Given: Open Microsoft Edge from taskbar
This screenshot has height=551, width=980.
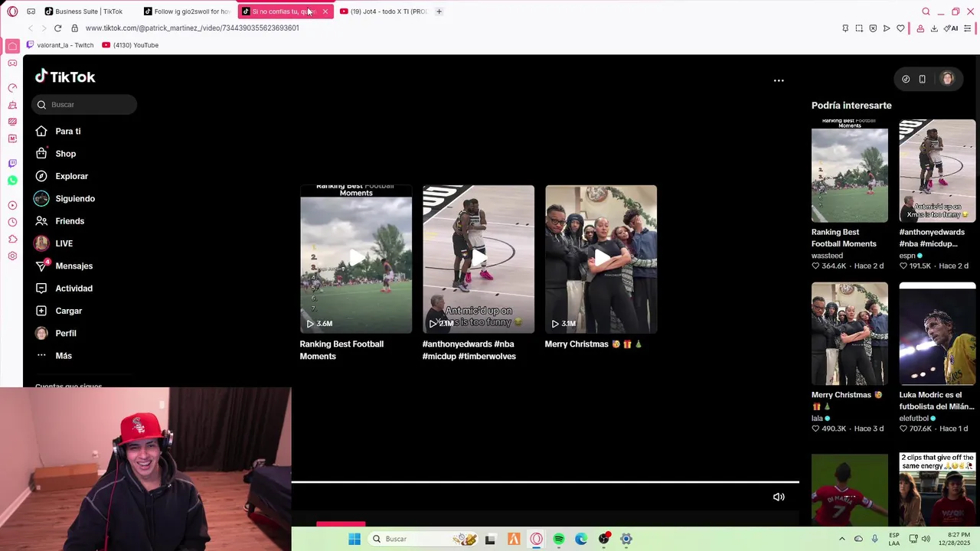Looking at the screenshot, I should pos(581,539).
